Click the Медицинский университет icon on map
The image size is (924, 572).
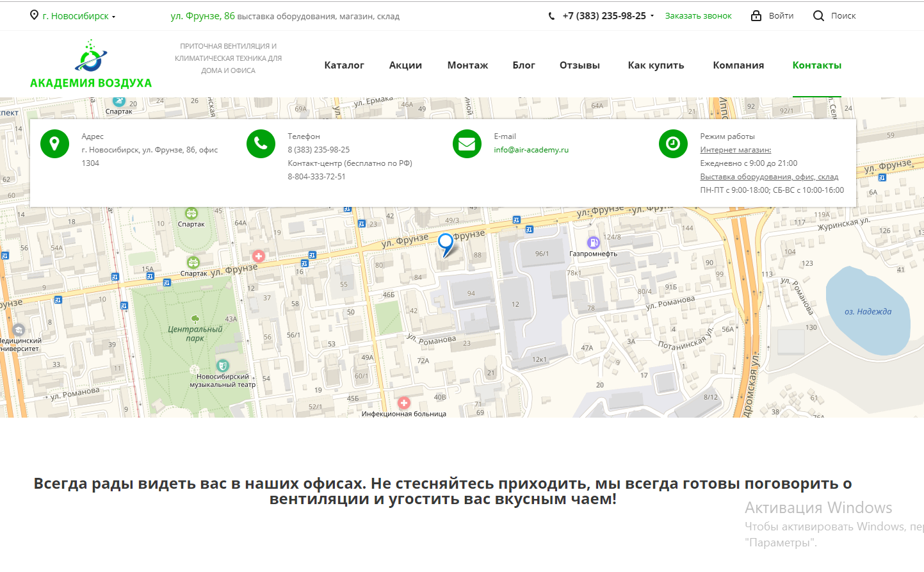click(x=19, y=330)
